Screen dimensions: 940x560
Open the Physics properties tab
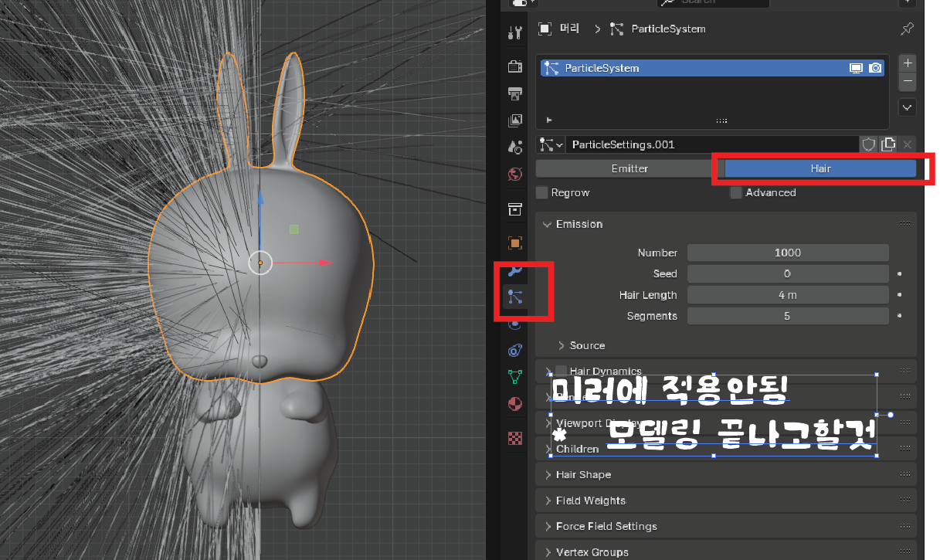(x=515, y=324)
